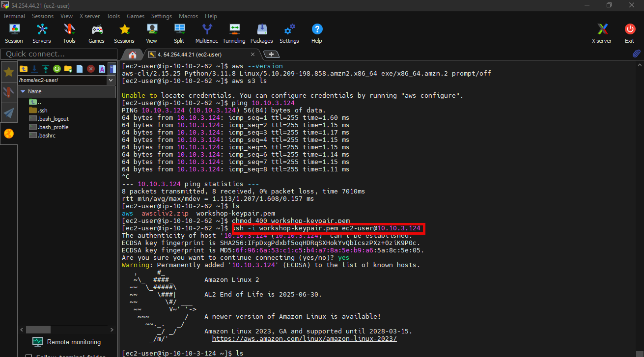Click the home tab icon
The image size is (644, 357).
click(x=133, y=55)
